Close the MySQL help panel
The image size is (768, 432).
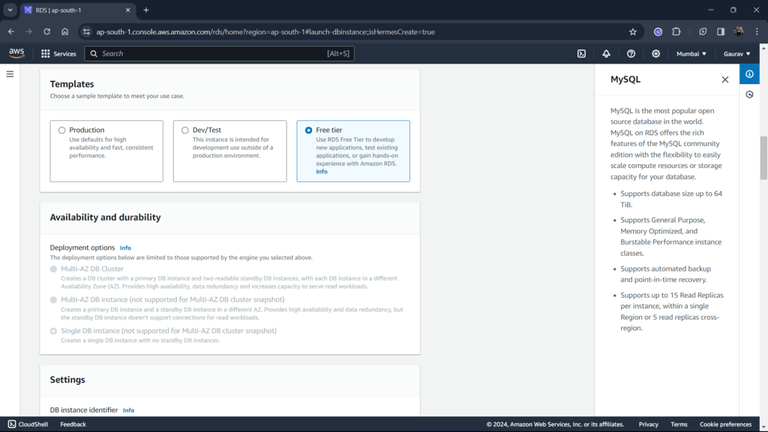[x=725, y=79]
